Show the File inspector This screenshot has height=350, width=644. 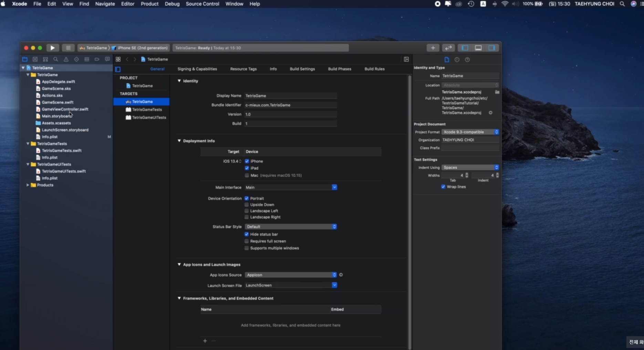pos(447,60)
